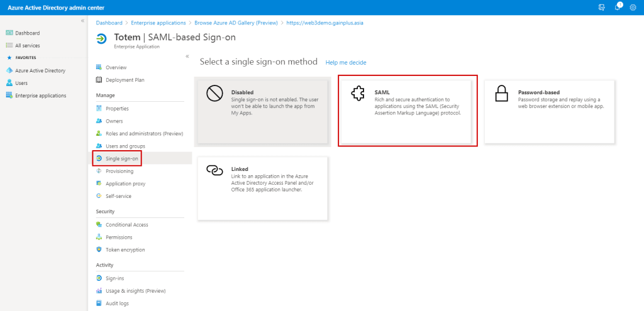Click the Self-service icon
This screenshot has height=311, width=644.
(x=99, y=196)
